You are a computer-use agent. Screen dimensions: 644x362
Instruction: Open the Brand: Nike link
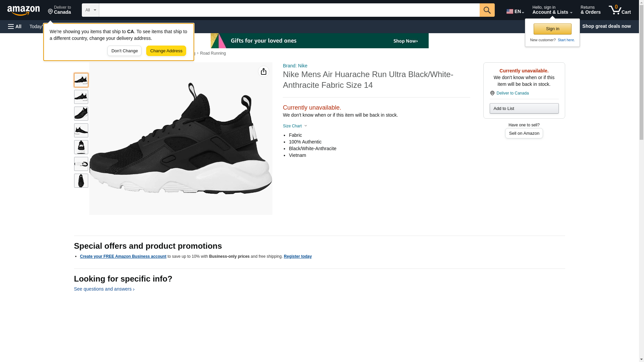click(x=295, y=66)
